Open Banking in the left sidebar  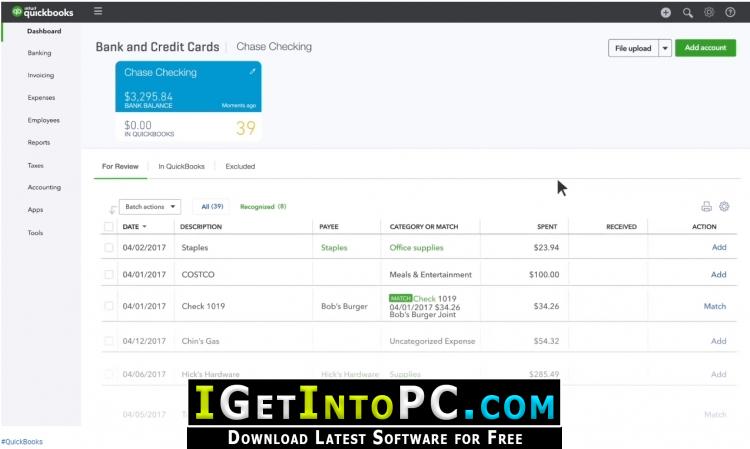click(39, 53)
